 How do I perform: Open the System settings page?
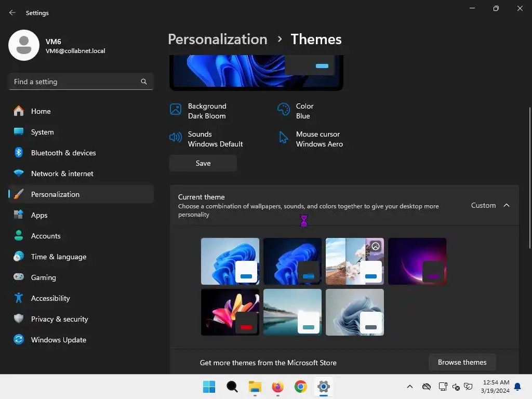pyautogui.click(x=81, y=131)
